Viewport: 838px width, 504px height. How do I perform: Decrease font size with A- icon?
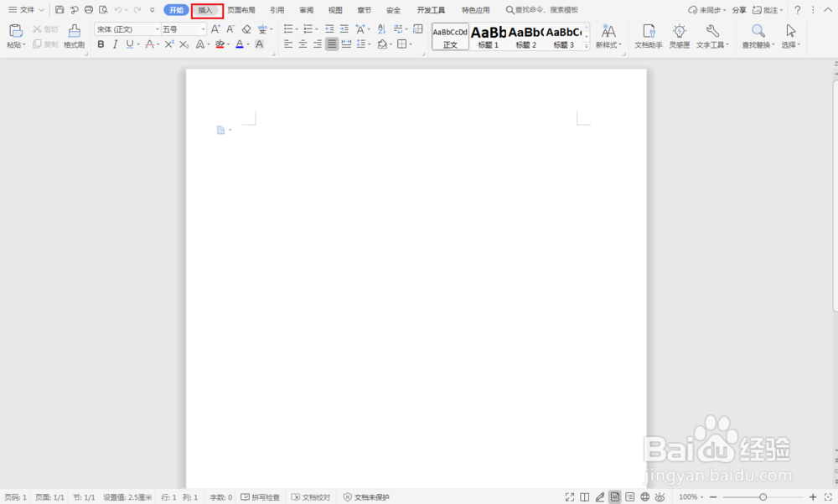230,28
